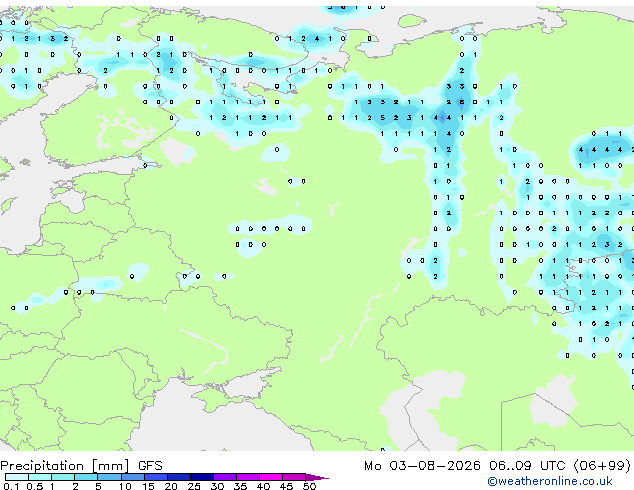
Task: Select the palest legend swatch between 0.1 and 0.5
Action: (17, 477)
